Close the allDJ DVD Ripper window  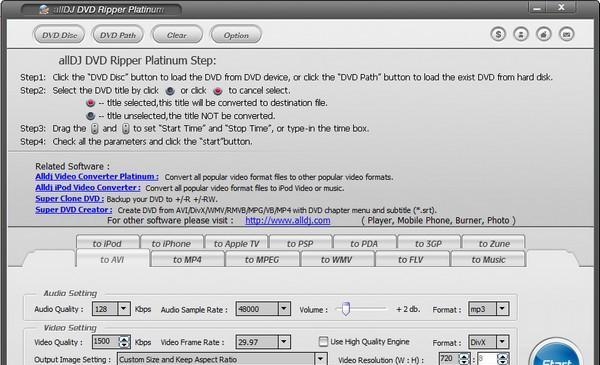click(x=561, y=7)
